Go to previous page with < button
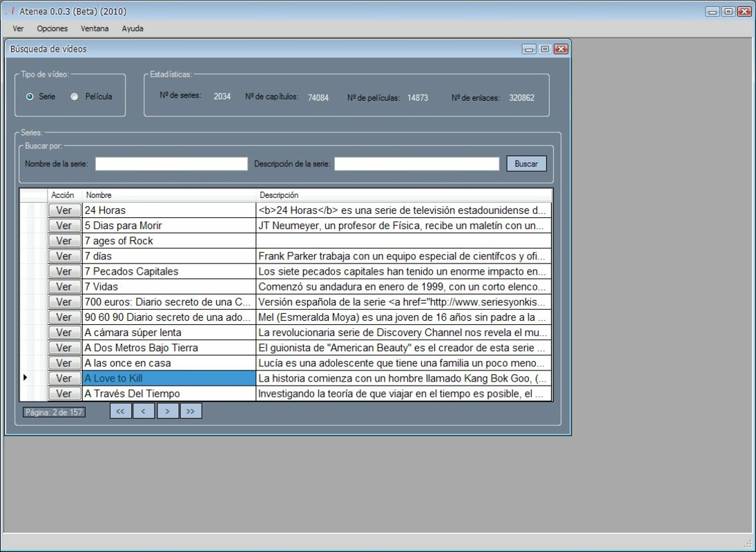 pos(144,411)
